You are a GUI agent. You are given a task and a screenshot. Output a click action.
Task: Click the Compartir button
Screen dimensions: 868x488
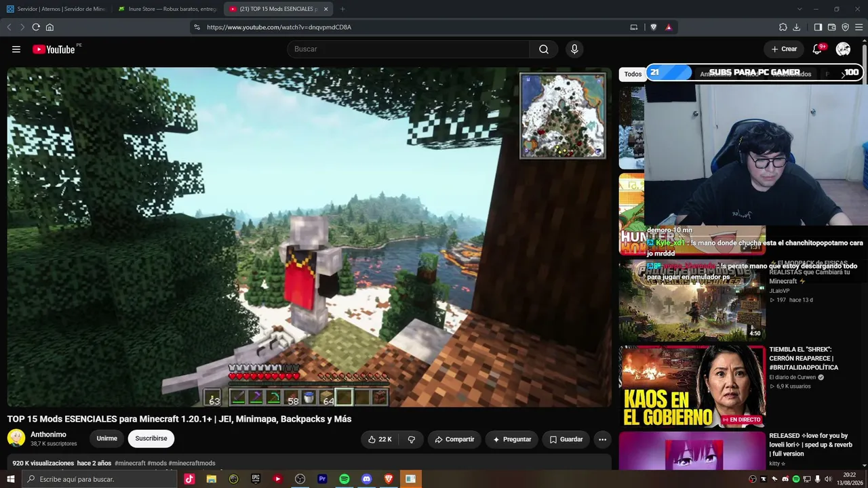point(454,439)
